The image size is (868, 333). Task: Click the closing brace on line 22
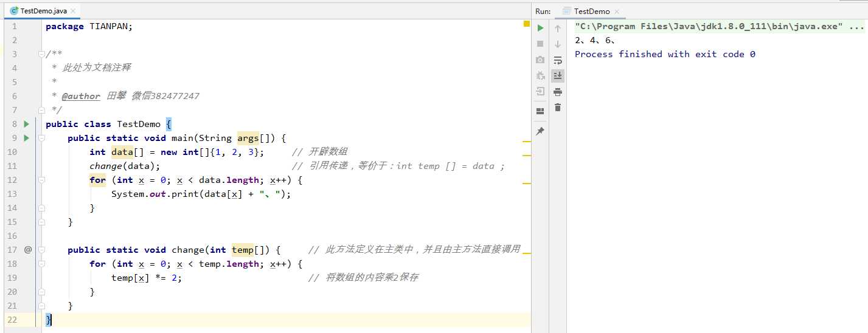coord(49,320)
